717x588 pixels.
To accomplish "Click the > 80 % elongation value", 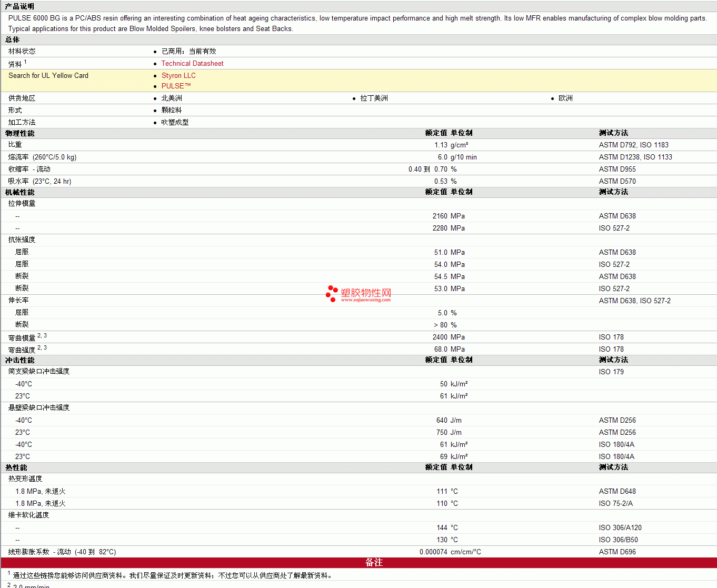I will coord(445,325).
